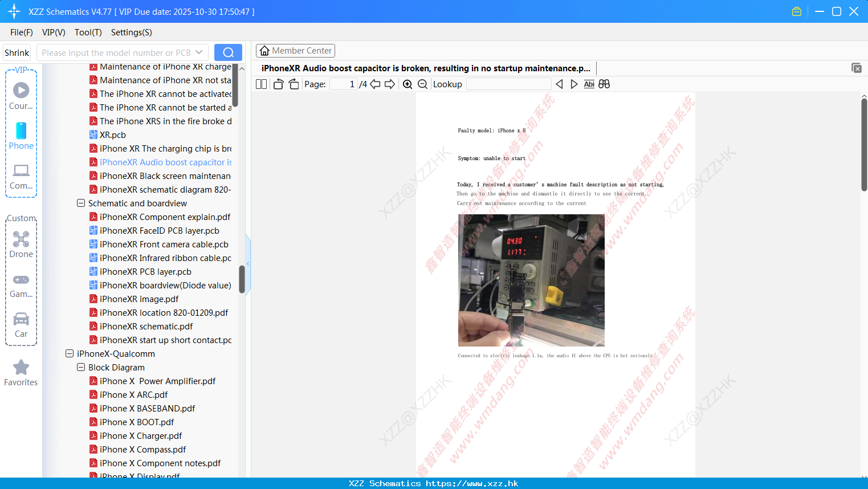Open the model number dropdown arrow
The width and height of the screenshot is (868, 489).
(199, 52)
